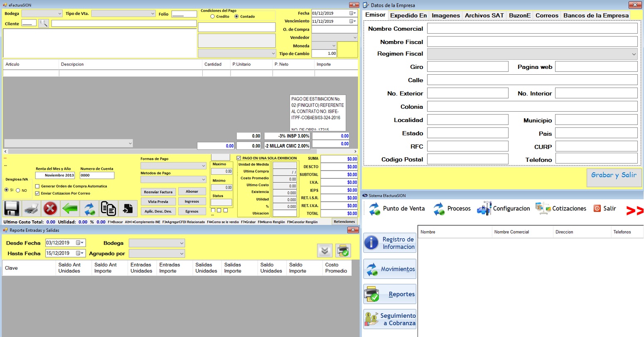Viewport: 644px width, 337px height.
Task: Click the Aplic. Desc. Dev. button
Action: 158,211
